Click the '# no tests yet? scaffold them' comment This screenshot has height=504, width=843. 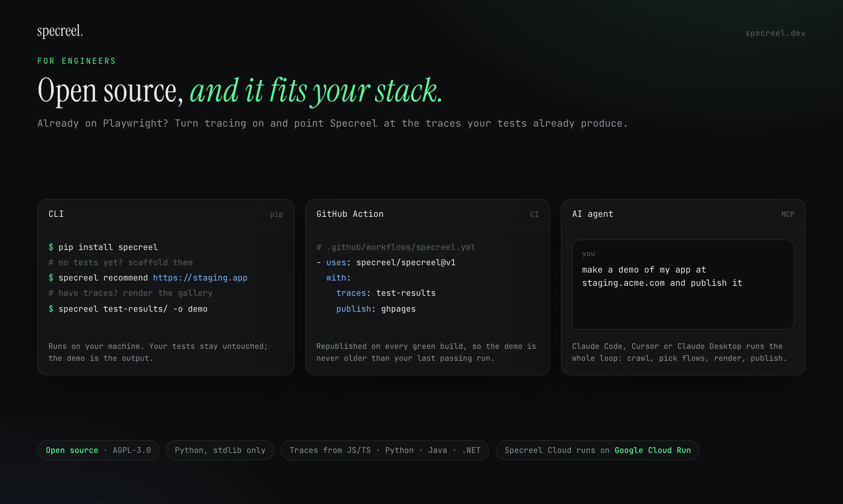pyautogui.click(x=121, y=263)
